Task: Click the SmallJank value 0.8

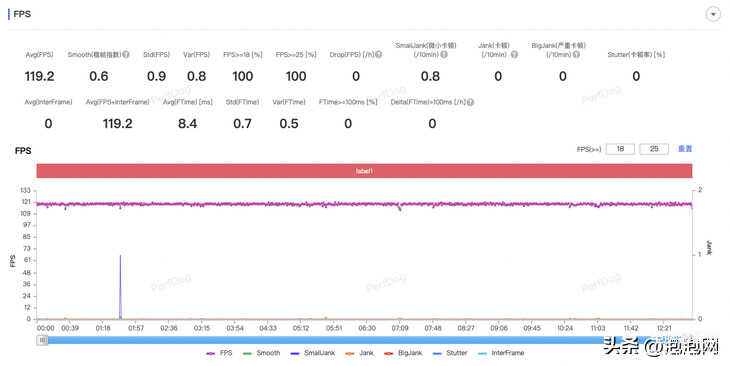Action: [430, 76]
